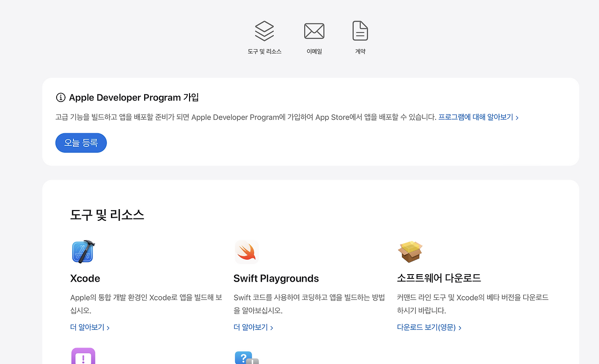The width and height of the screenshot is (599, 364).
Task: Select the 소프트웨어 다운로드 cardboard box icon
Action: [409, 252]
